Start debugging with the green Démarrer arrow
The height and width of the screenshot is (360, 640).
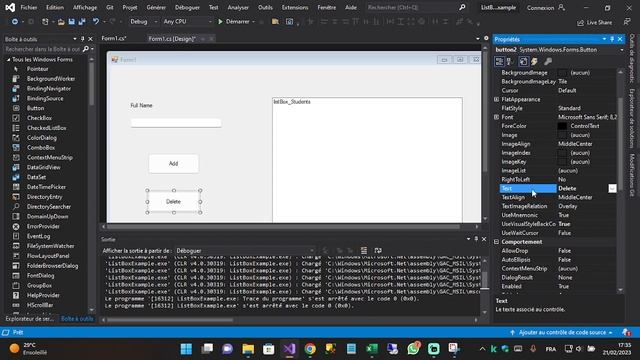(220, 22)
